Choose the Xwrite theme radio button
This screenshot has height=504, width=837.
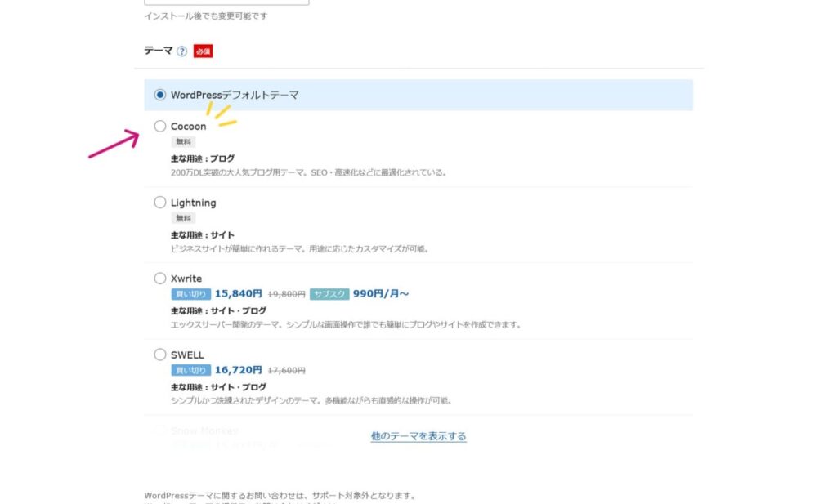click(159, 278)
